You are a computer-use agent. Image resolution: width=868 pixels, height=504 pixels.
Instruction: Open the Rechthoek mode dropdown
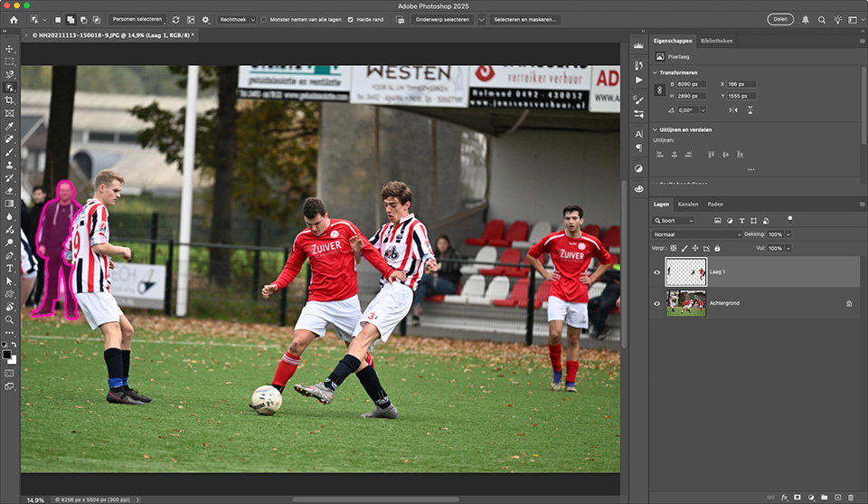point(236,19)
